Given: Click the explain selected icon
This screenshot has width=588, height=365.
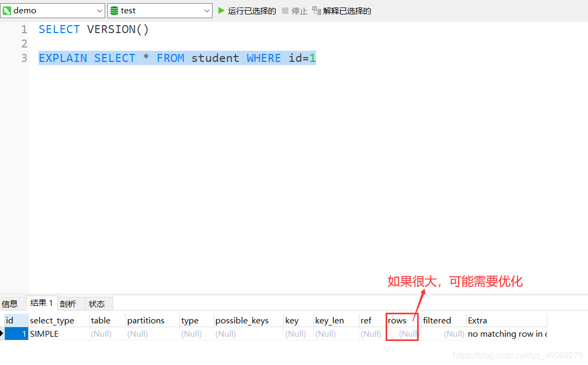Looking at the screenshot, I should click(x=317, y=11).
